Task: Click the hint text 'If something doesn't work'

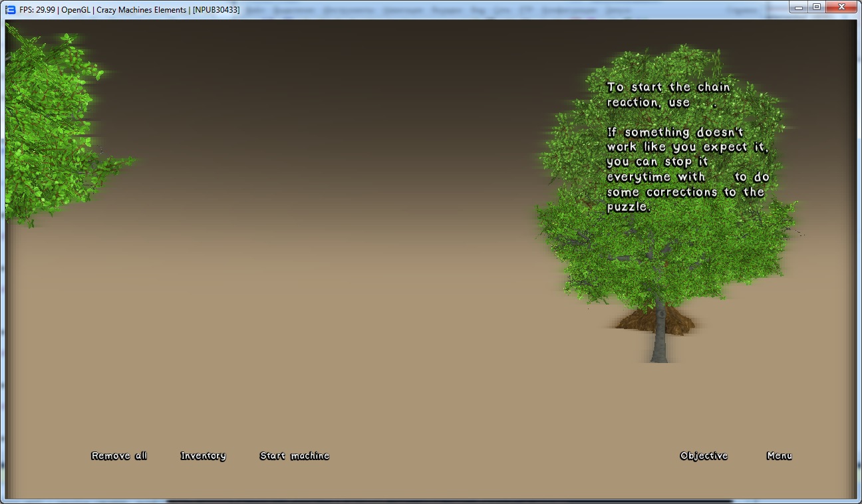Action: [x=688, y=170]
